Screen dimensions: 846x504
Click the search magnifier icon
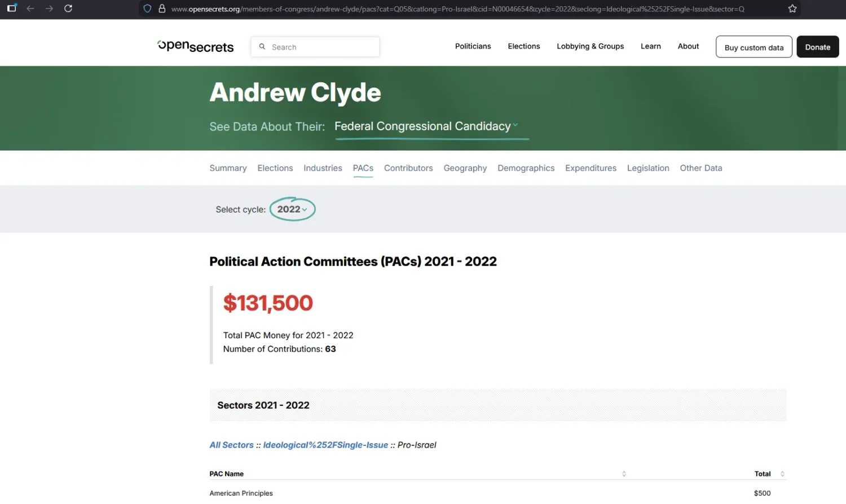[x=262, y=47]
